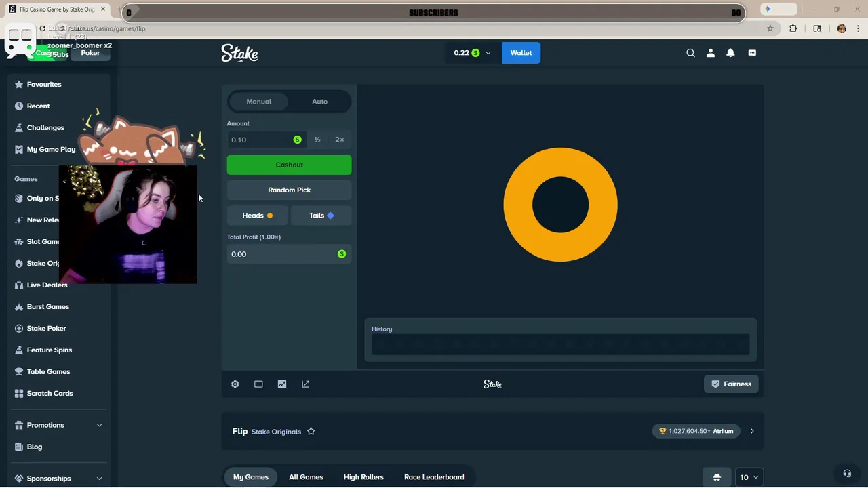Open the user profile icon
This screenshot has height=488, width=868.
pos(711,53)
